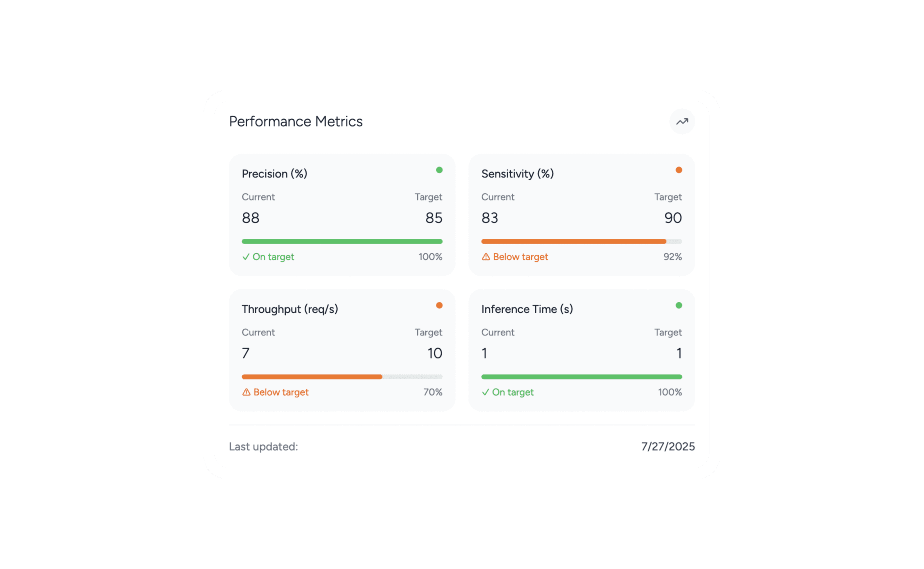Expand the Inference Time metric card
Screen dimensions: 924x569
tap(582, 349)
